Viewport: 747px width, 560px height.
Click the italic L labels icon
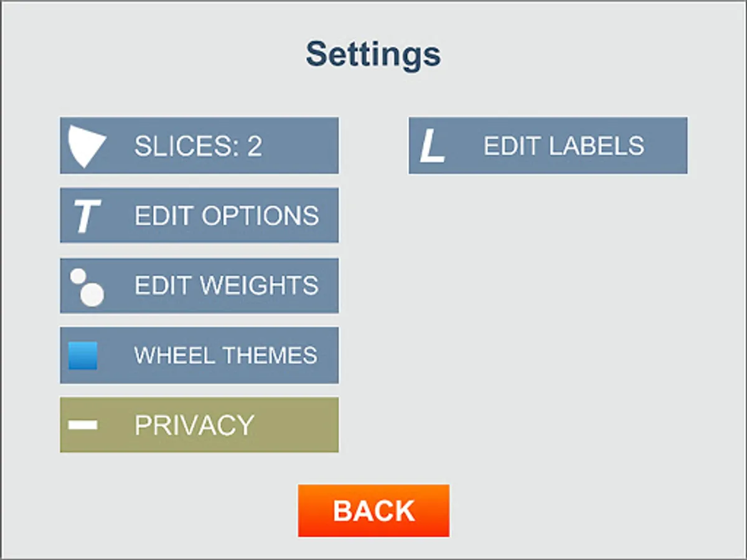point(432,146)
